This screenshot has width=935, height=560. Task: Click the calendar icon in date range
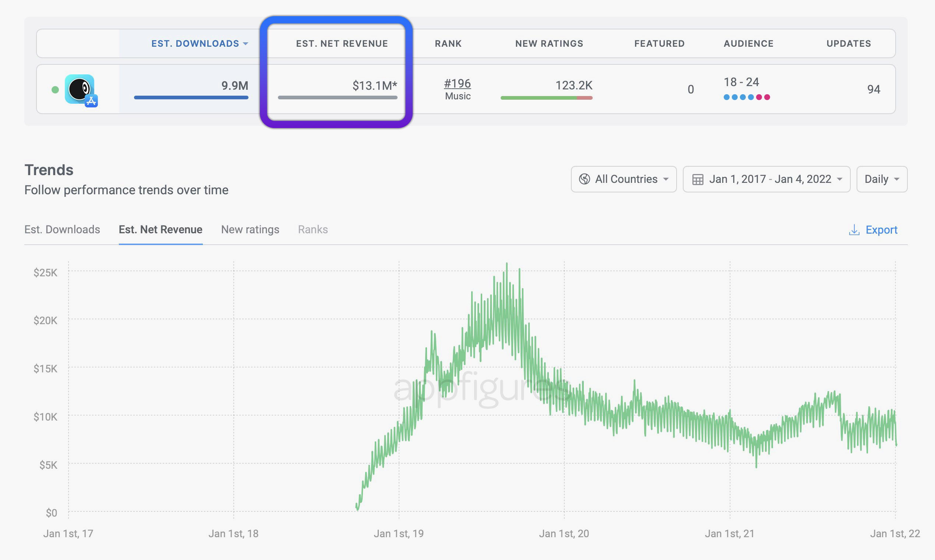pyautogui.click(x=698, y=179)
